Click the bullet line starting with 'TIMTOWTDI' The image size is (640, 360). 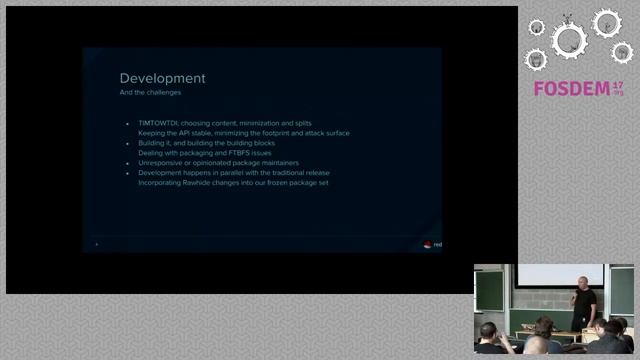coord(224,123)
